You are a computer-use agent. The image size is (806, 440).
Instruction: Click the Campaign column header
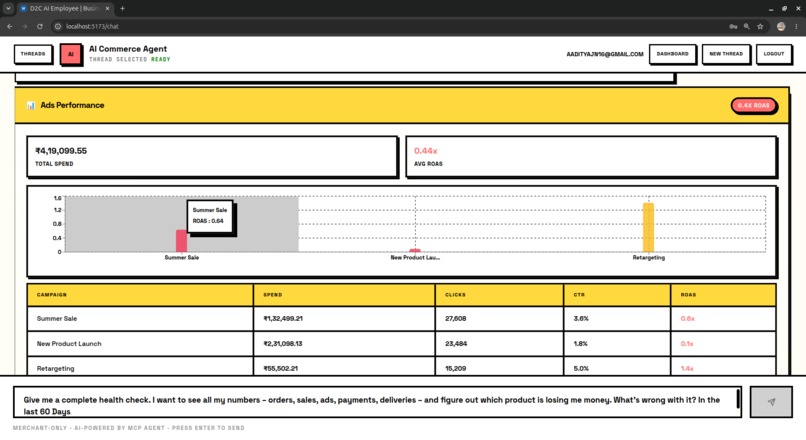click(140, 295)
